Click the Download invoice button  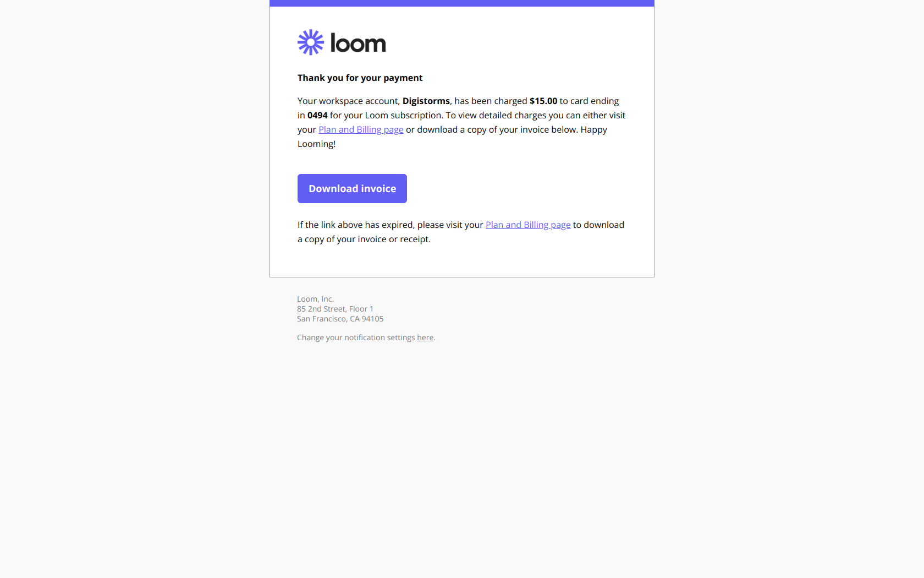coord(351,188)
